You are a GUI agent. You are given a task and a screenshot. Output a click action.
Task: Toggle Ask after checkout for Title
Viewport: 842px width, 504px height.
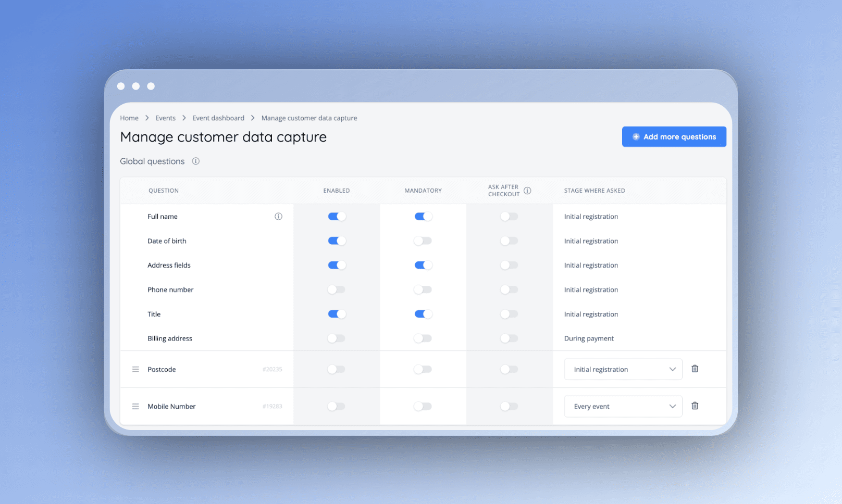point(509,314)
